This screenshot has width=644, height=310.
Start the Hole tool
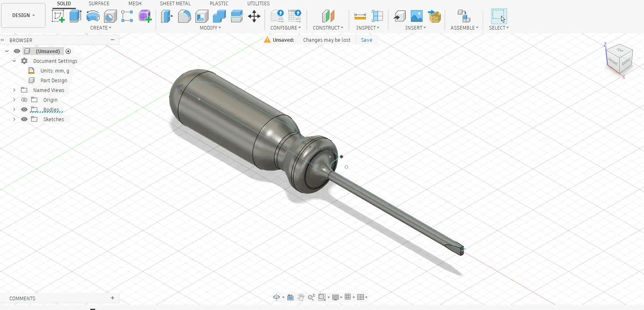110,16
